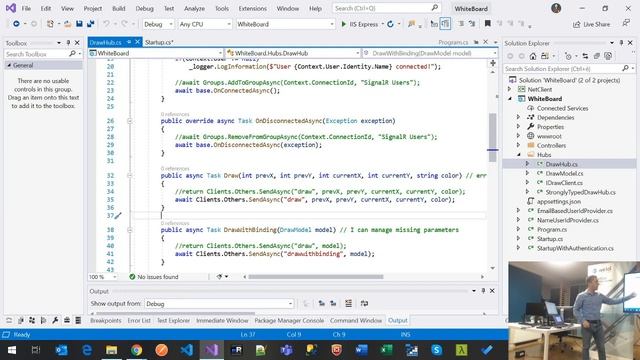Image resolution: width=640 pixels, height=360 pixels.
Task: Click the No issues found indicator
Action: (x=154, y=277)
